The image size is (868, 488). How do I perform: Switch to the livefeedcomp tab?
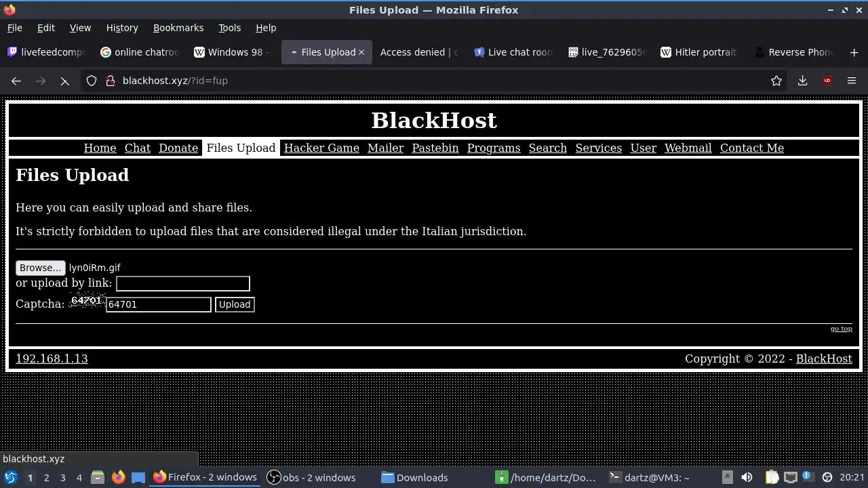tap(46, 52)
